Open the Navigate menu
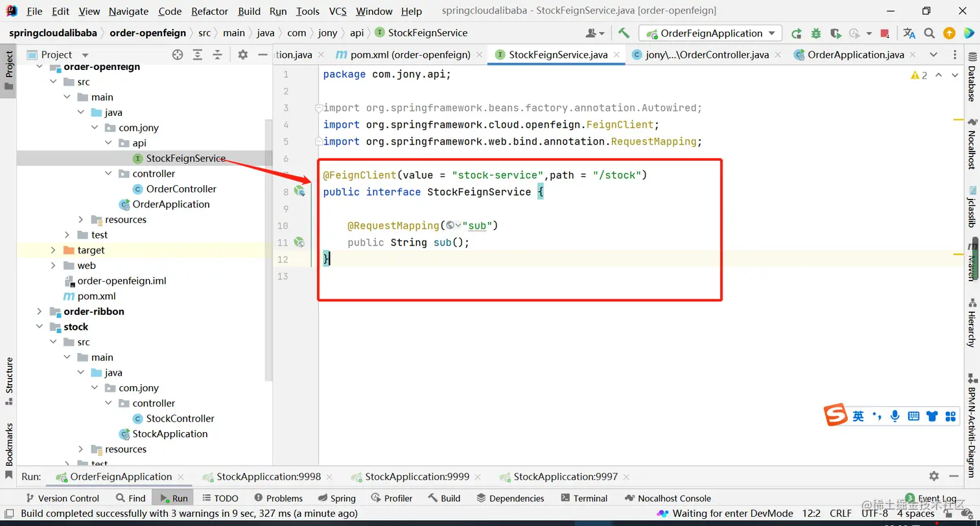 128,11
